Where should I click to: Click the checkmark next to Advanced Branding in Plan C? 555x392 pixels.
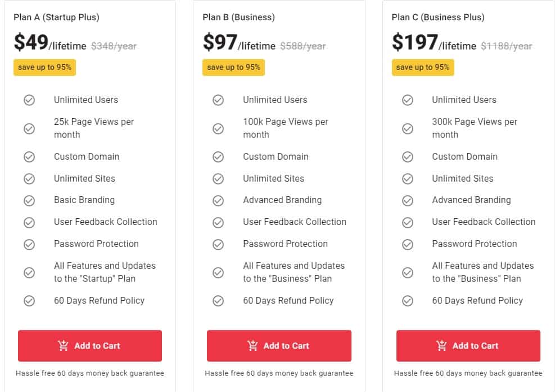coord(408,200)
